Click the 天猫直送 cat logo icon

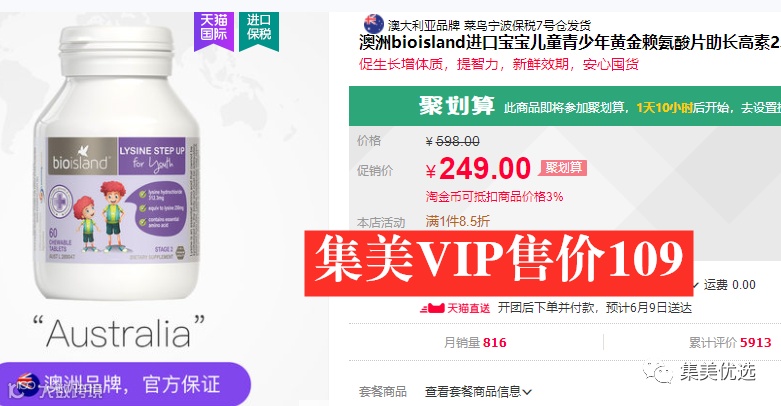tap(431, 308)
